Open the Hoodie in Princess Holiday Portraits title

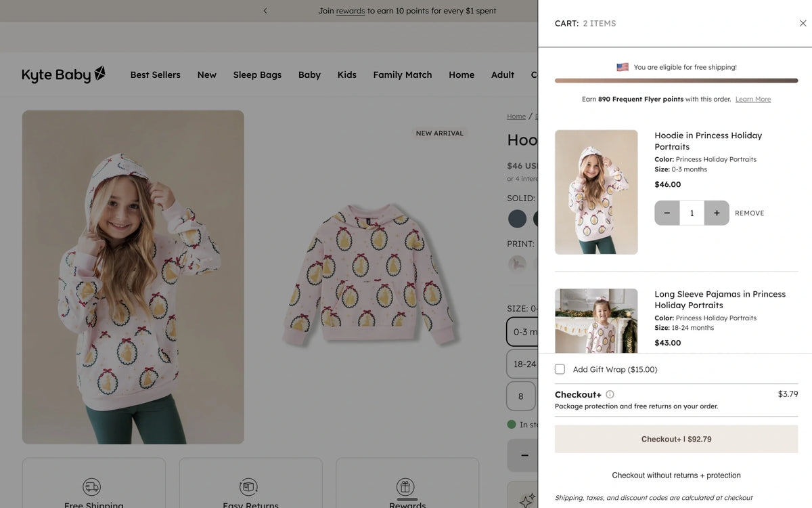pyautogui.click(x=708, y=141)
